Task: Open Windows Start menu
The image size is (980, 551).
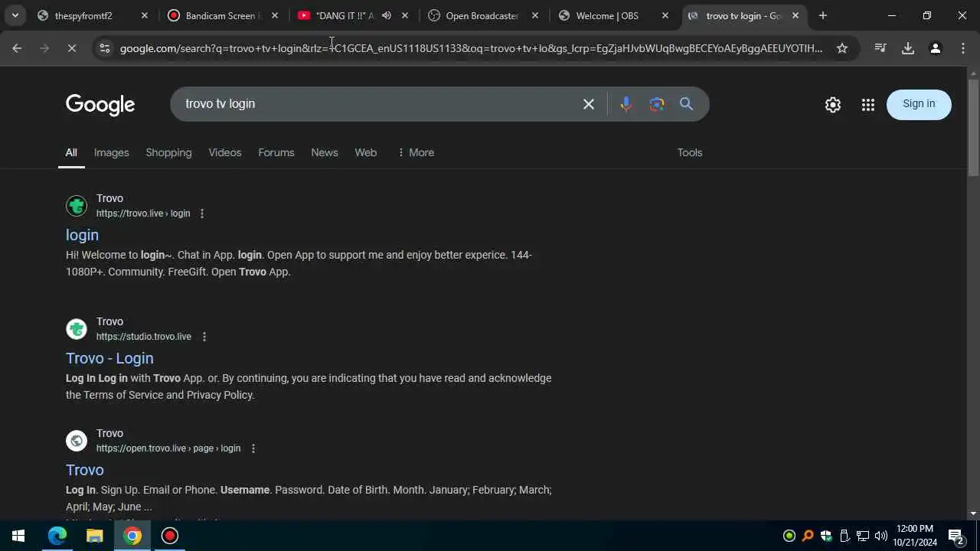Action: point(18,536)
